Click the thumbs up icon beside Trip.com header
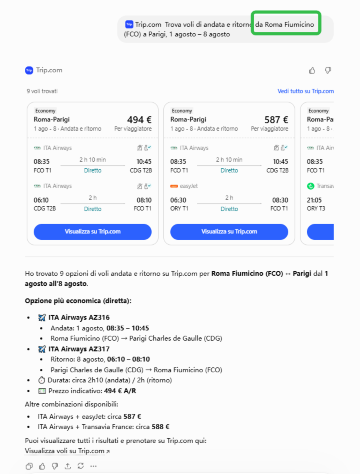The image size is (360, 474). click(312, 70)
